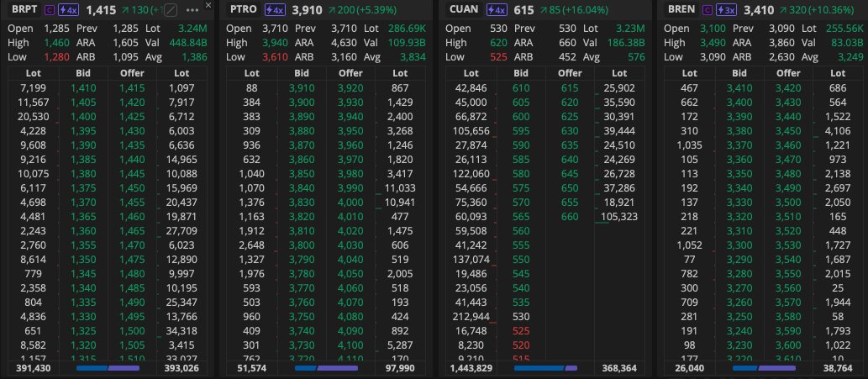Click BRPT ARA value 1,605
This screenshot has height=379, width=868.
click(x=124, y=43)
